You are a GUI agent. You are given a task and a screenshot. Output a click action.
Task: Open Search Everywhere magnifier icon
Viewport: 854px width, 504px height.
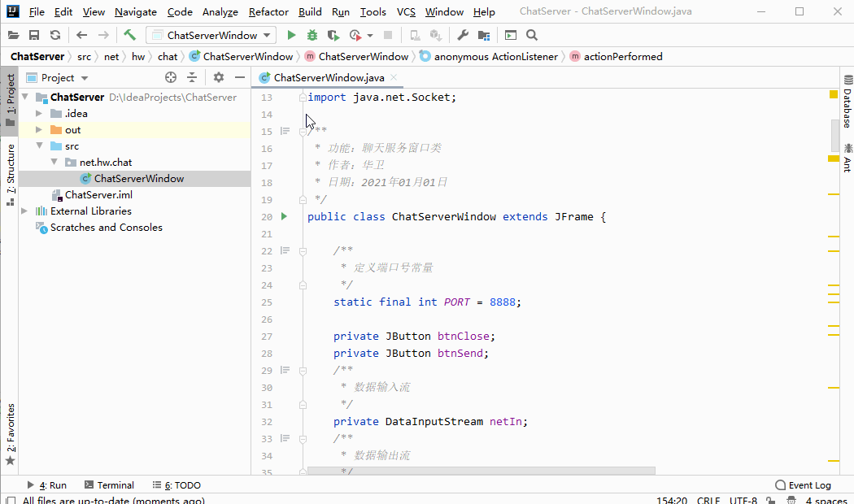(532, 36)
